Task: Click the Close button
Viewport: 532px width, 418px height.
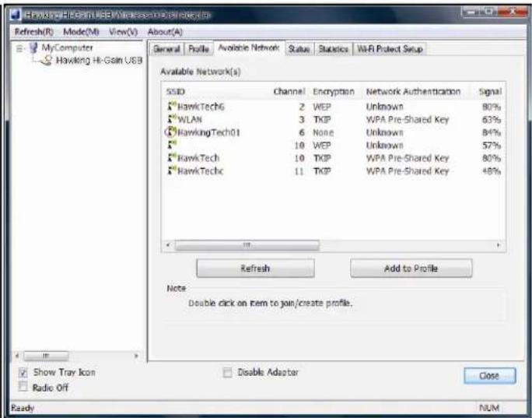Action: tap(489, 376)
